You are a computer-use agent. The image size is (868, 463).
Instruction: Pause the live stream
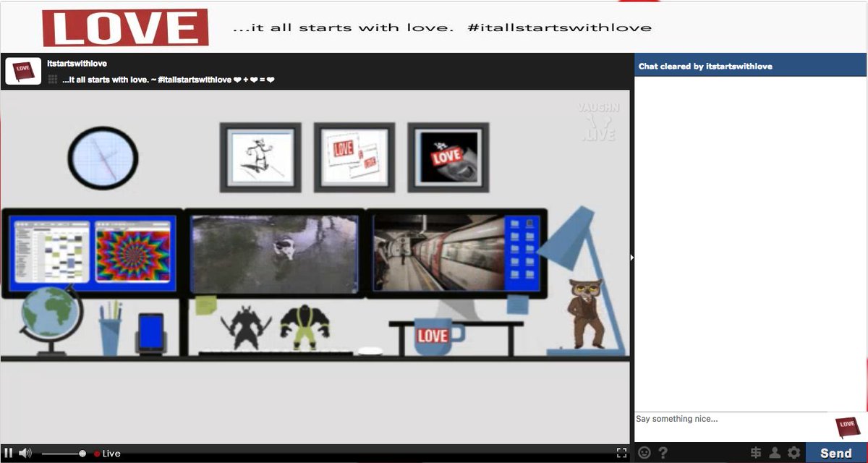coord(9,454)
